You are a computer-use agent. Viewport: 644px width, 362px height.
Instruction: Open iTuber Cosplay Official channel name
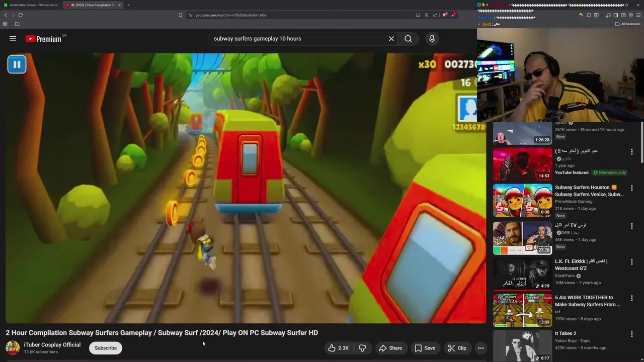click(x=52, y=345)
